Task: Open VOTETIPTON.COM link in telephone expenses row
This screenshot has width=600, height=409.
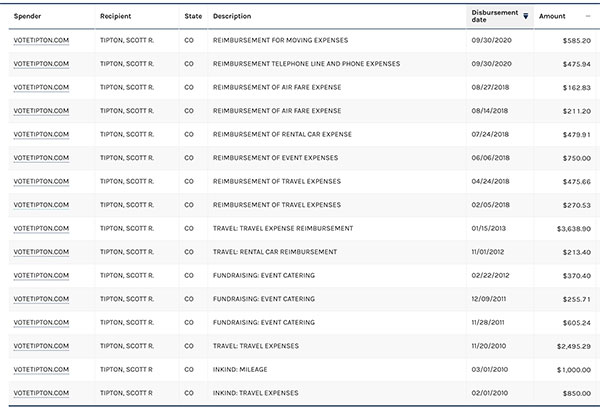Action: click(41, 64)
